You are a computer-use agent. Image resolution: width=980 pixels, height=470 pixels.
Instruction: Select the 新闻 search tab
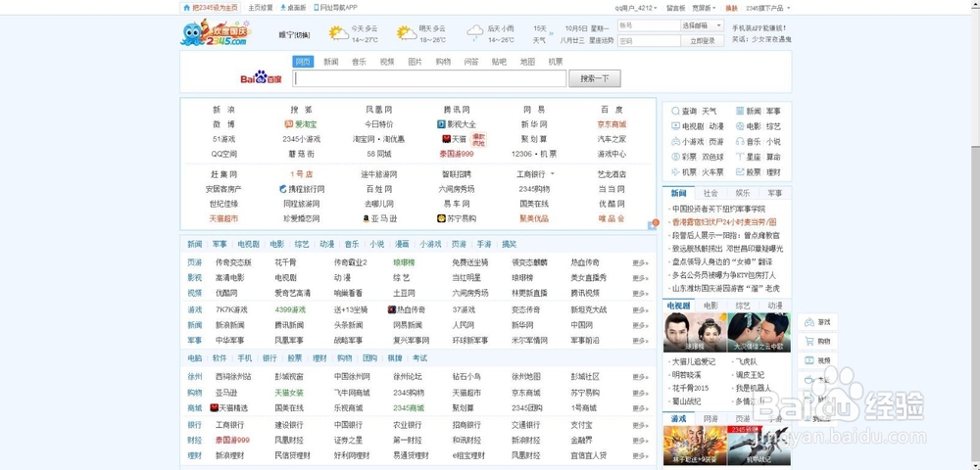coord(330,62)
